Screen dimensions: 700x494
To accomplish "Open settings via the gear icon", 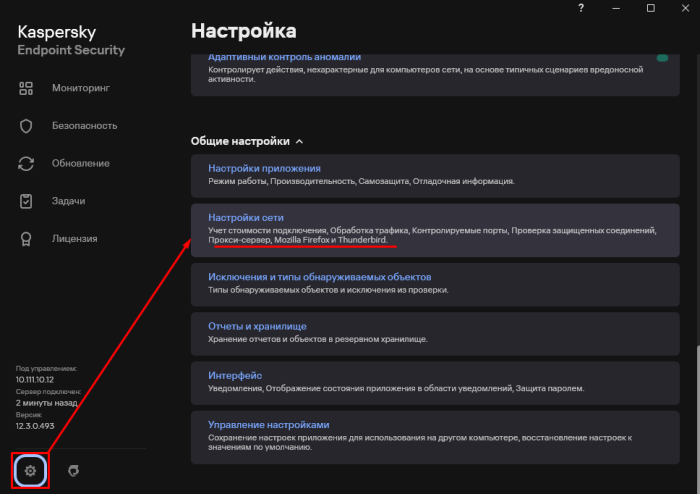I will [x=30, y=470].
